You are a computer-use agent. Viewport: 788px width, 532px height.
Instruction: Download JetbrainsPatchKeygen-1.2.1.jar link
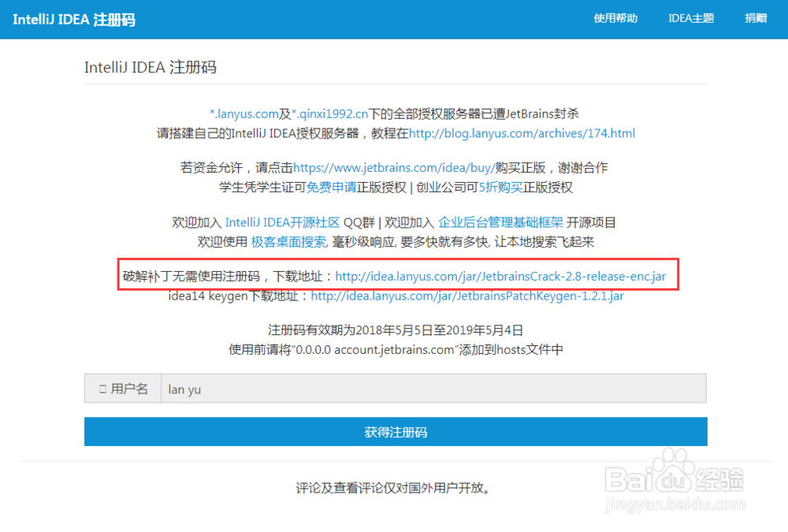467,296
